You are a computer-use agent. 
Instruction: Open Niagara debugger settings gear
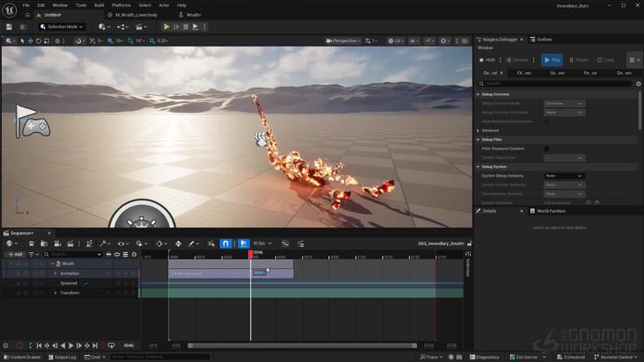pos(638,83)
